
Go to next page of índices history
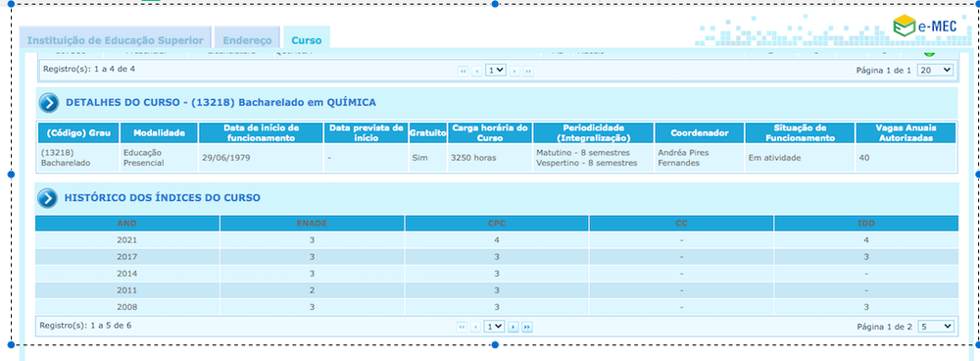(x=514, y=327)
